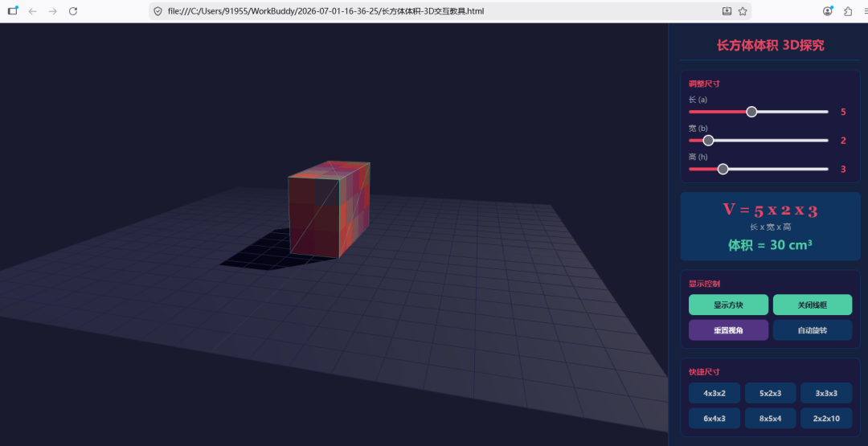Open the extensions puzzle icon

coord(848,11)
